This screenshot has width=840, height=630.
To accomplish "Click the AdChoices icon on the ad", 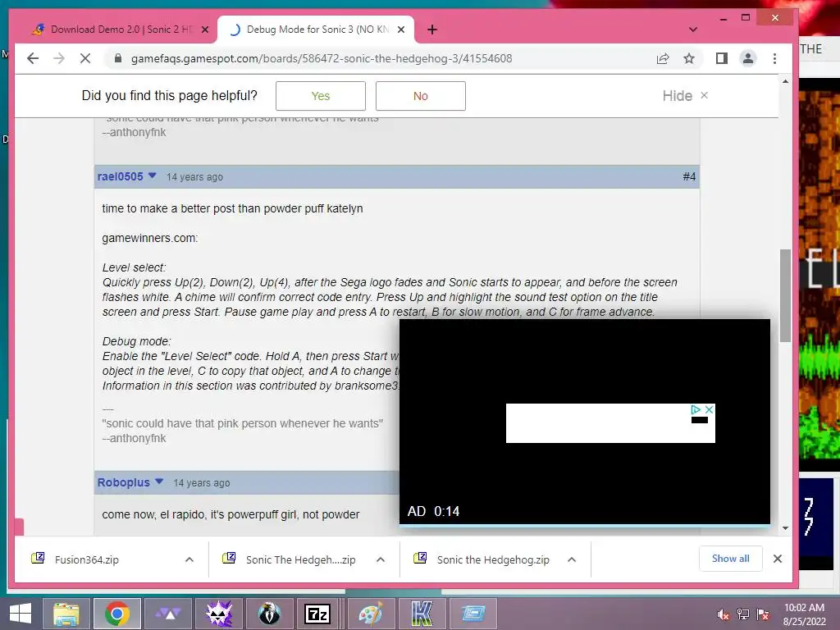I will 696,409.
